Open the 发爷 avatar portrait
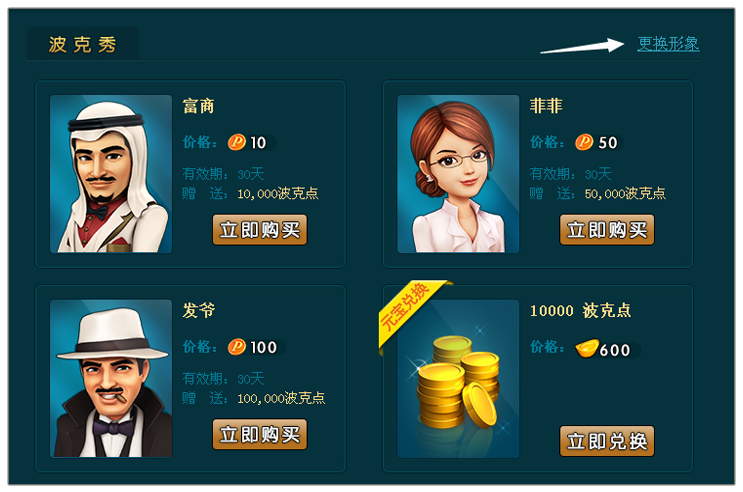 click(x=111, y=378)
